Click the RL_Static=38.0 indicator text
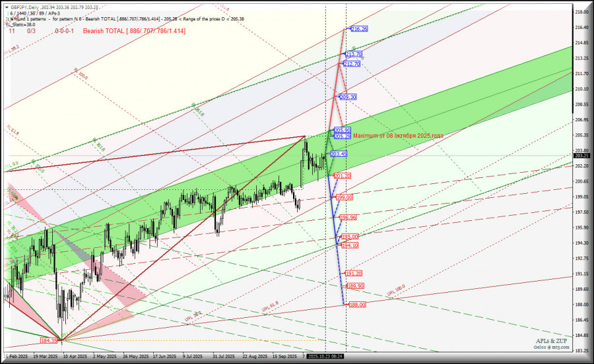Viewport: 594px width, 364px height. click(x=20, y=24)
